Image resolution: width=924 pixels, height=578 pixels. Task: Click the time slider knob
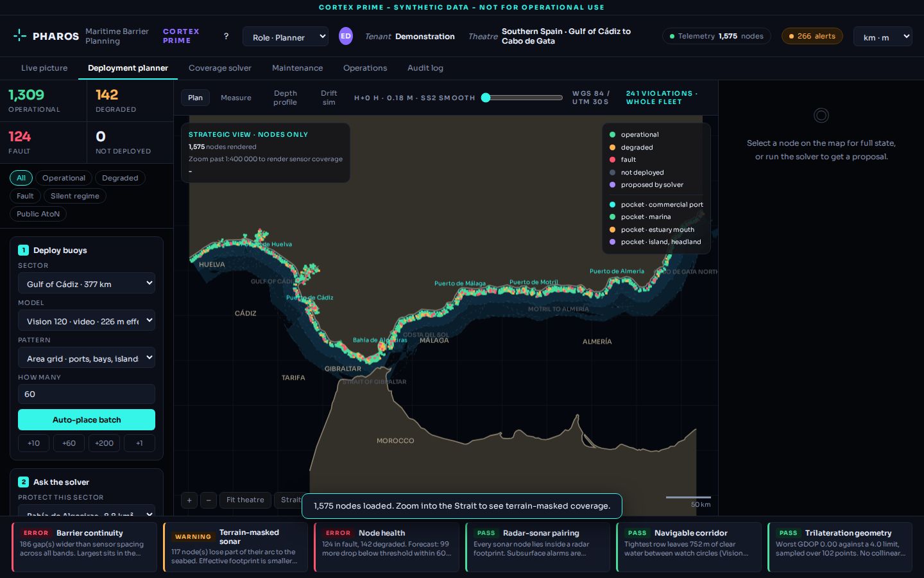486,98
